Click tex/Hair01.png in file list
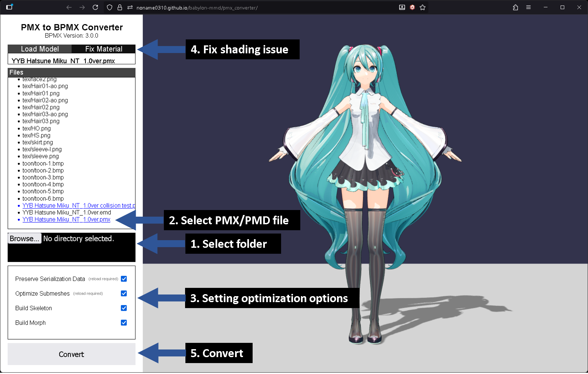 click(41, 93)
